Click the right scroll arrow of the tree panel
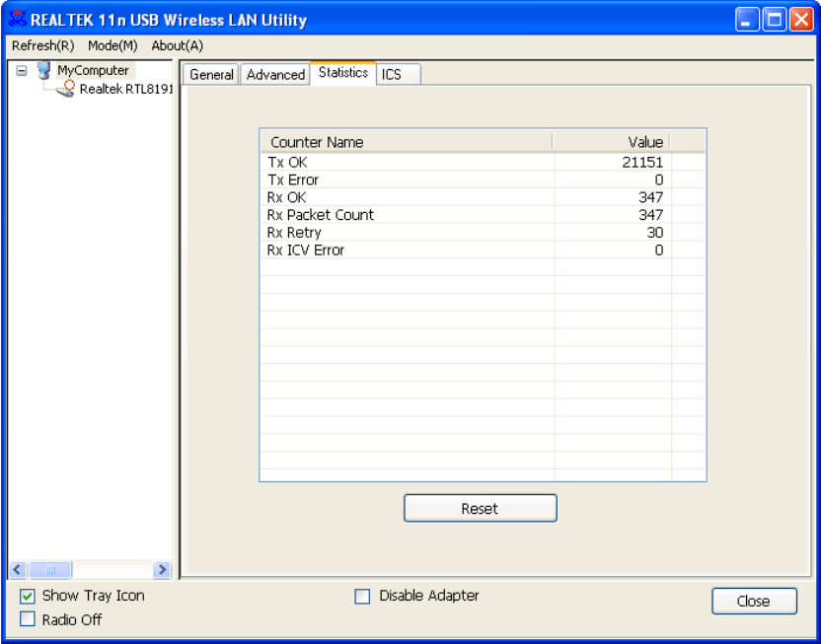 (162, 569)
